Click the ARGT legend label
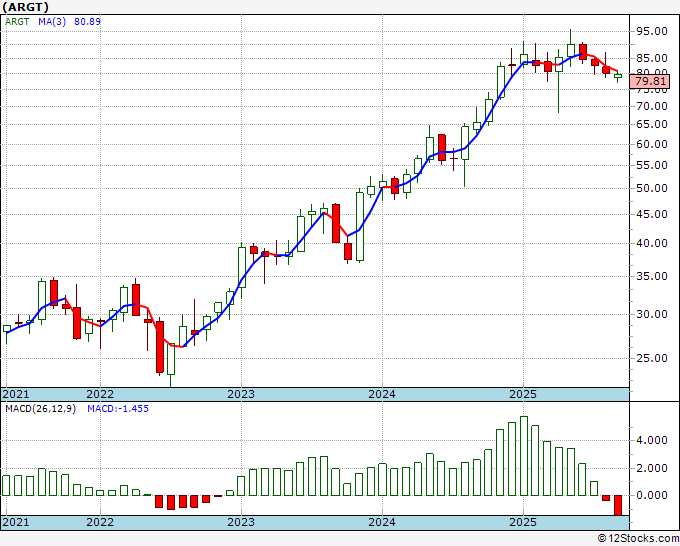The width and height of the screenshot is (680, 546). coord(17,22)
